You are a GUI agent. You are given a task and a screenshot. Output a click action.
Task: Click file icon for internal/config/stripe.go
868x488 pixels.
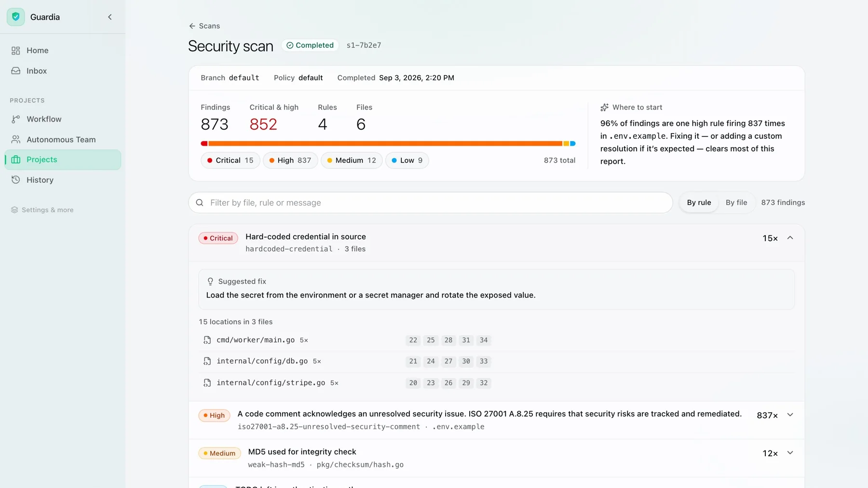click(x=207, y=383)
